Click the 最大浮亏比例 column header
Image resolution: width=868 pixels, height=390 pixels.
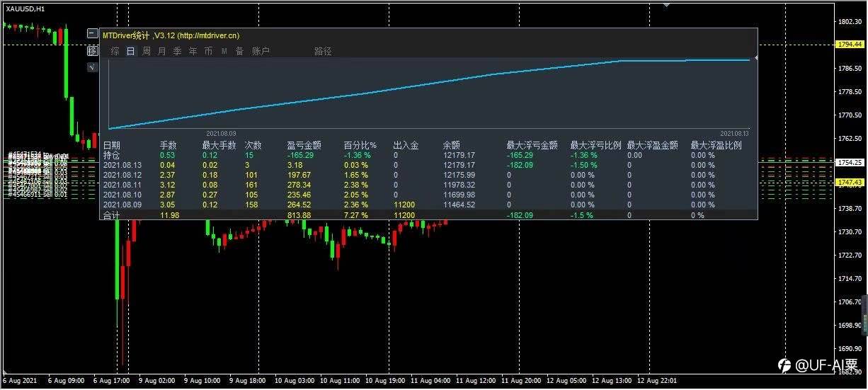[x=596, y=145]
